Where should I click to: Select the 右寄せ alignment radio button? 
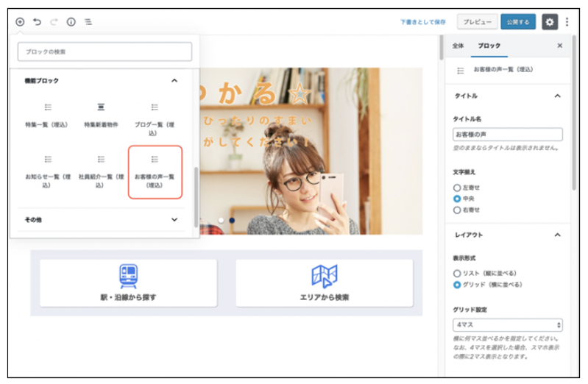click(x=457, y=210)
